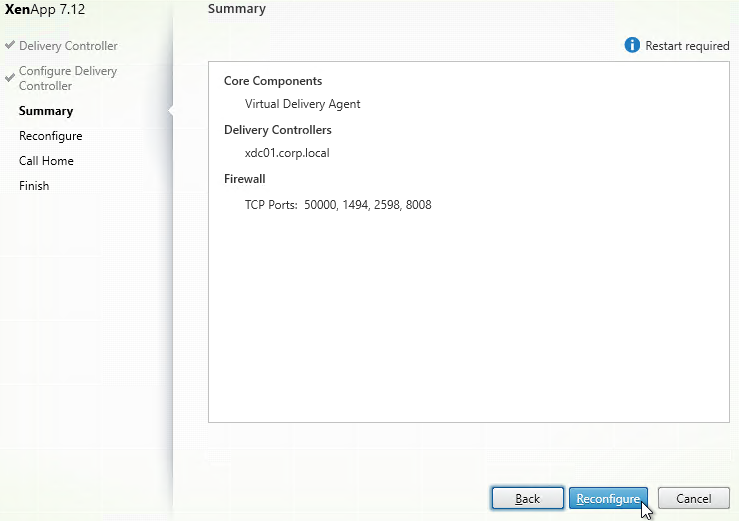Viewport: 739px width, 521px height.
Task: Cancel the XenApp setup wizard
Action: tap(694, 498)
